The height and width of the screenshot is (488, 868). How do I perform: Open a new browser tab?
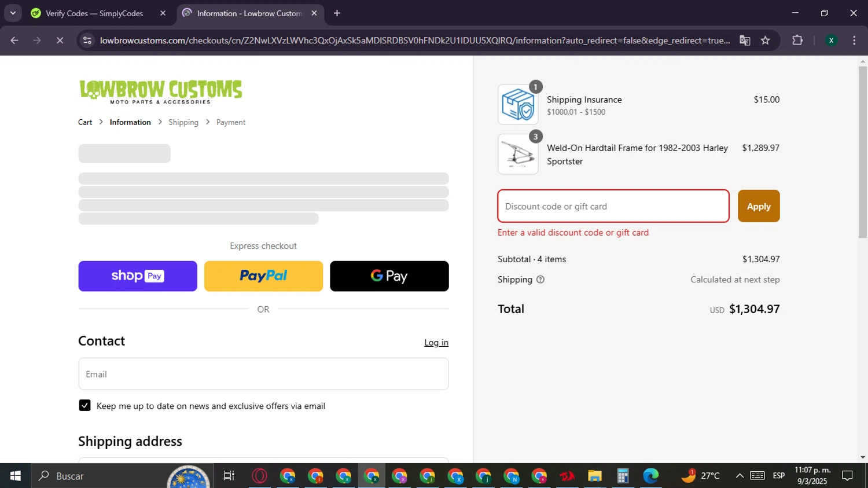337,13
